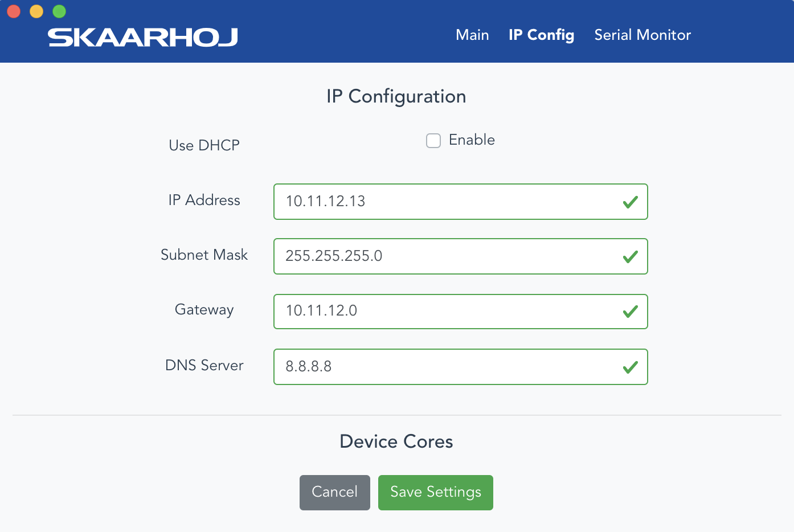The height and width of the screenshot is (532, 794).
Task: Click the Enable label next to DHCP checkbox
Action: coord(472,140)
